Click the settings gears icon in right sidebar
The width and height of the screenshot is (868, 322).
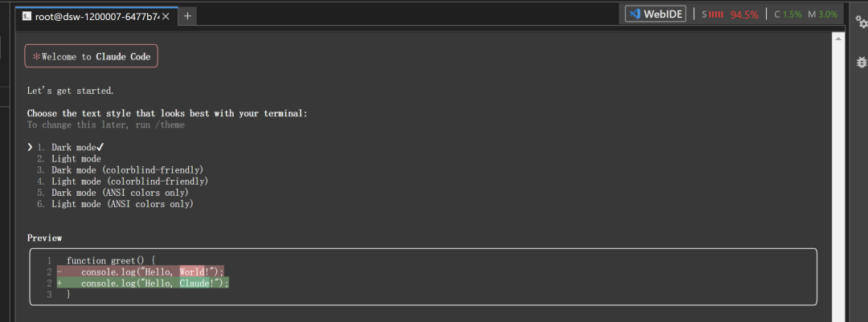(861, 22)
